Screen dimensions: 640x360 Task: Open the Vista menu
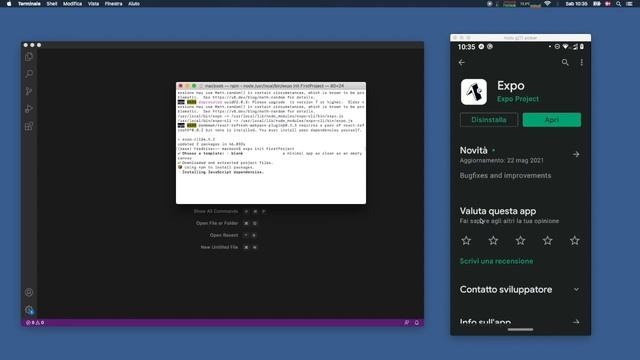pyautogui.click(x=93, y=4)
